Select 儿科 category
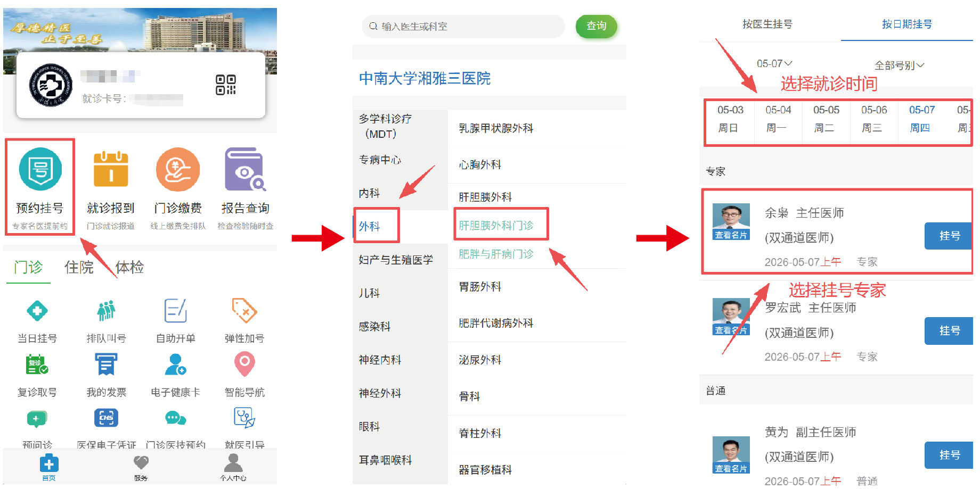This screenshot has height=489, width=980. coord(400,293)
